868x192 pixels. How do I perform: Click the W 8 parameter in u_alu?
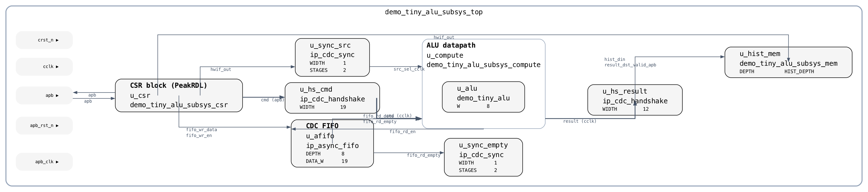tap(473, 106)
